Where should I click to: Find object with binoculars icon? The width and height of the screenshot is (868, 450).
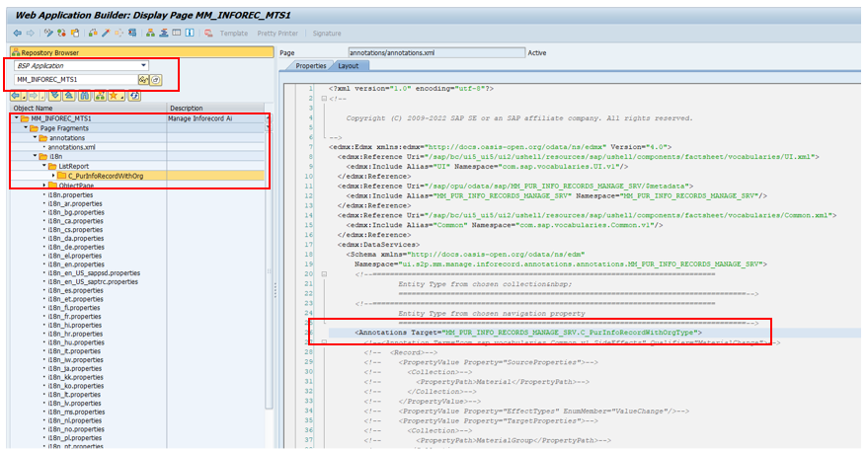coord(85,96)
